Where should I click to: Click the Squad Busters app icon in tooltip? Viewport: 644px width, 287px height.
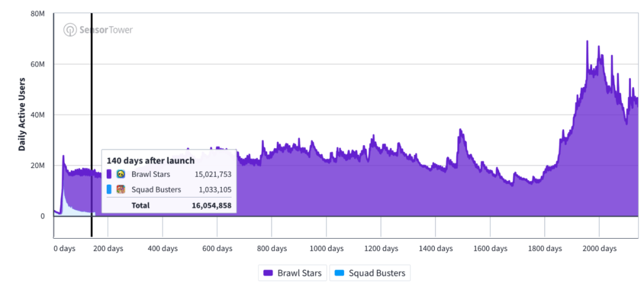click(120, 189)
